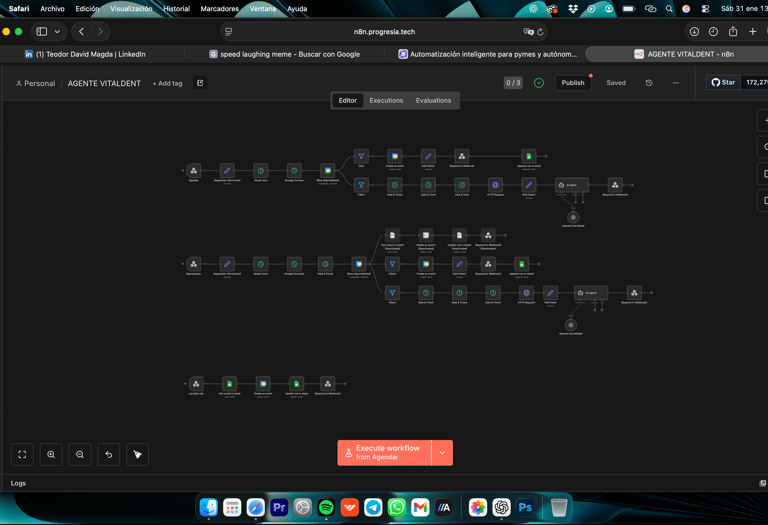
Task: Open the AI Agent1 node
Action: (x=591, y=293)
